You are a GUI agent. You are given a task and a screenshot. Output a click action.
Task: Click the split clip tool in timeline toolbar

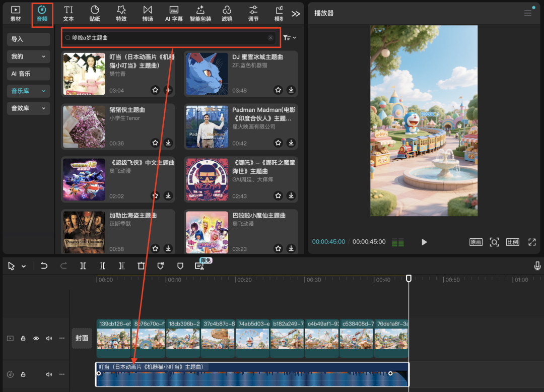[x=83, y=266]
